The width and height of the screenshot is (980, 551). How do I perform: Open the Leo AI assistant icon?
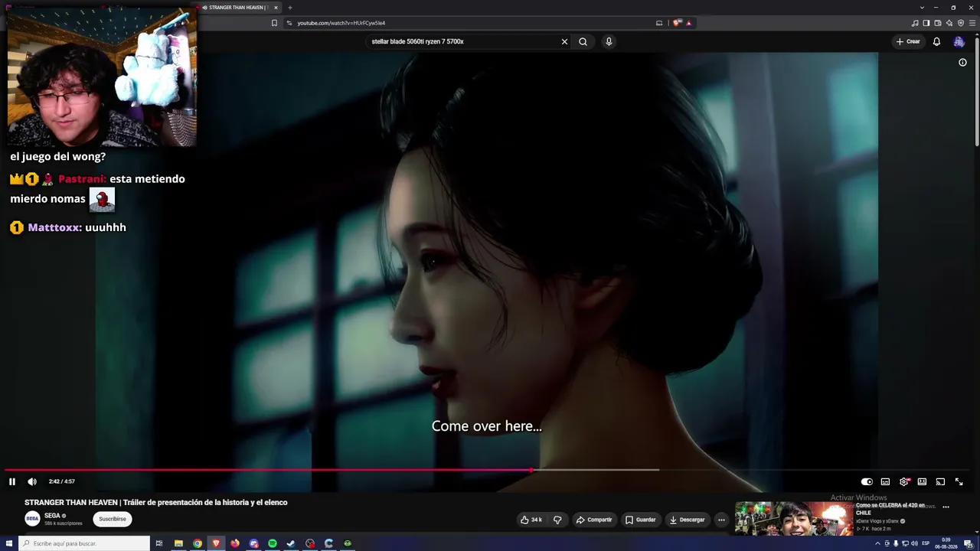pyautogui.click(x=949, y=23)
